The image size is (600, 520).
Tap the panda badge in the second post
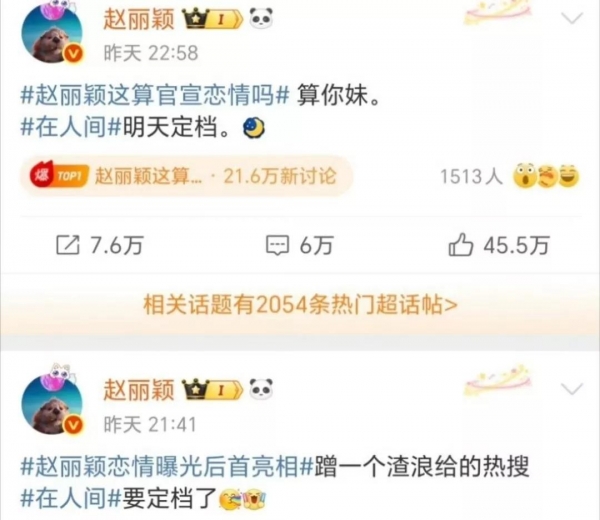pyautogui.click(x=261, y=389)
